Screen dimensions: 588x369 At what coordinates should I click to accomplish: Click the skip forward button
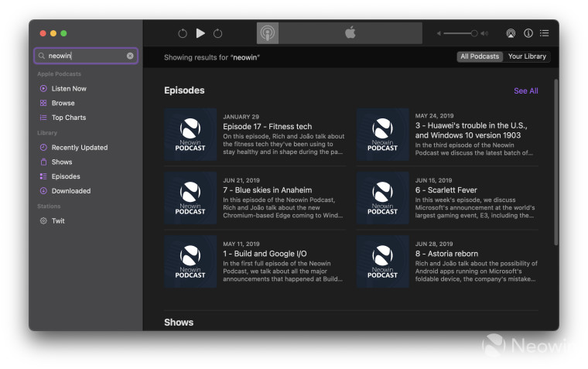(218, 33)
